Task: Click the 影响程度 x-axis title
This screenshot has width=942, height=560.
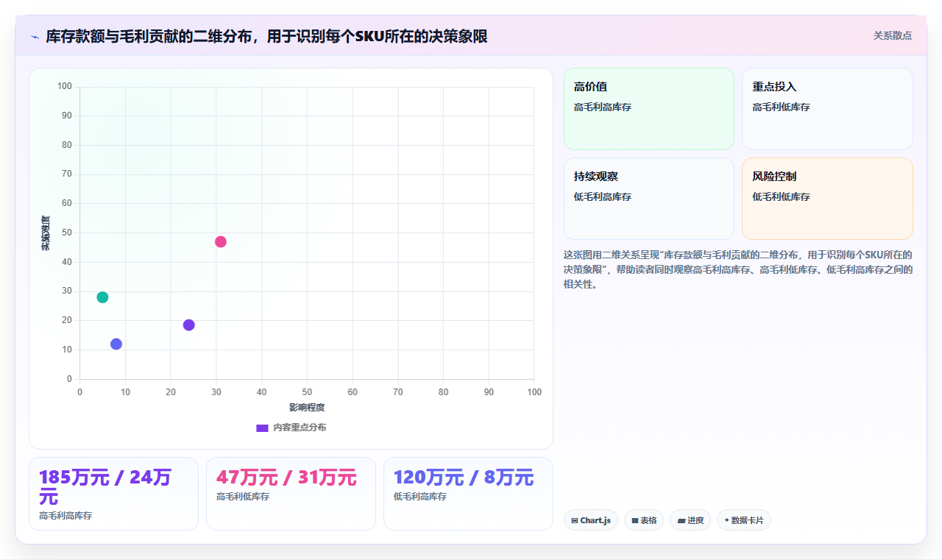Action: tap(307, 407)
